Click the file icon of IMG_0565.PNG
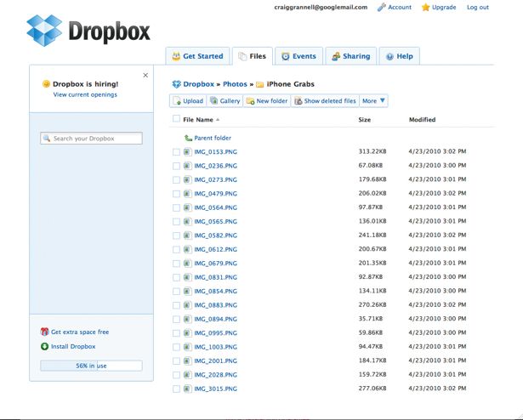The width and height of the screenshot is (523, 420). [187, 222]
